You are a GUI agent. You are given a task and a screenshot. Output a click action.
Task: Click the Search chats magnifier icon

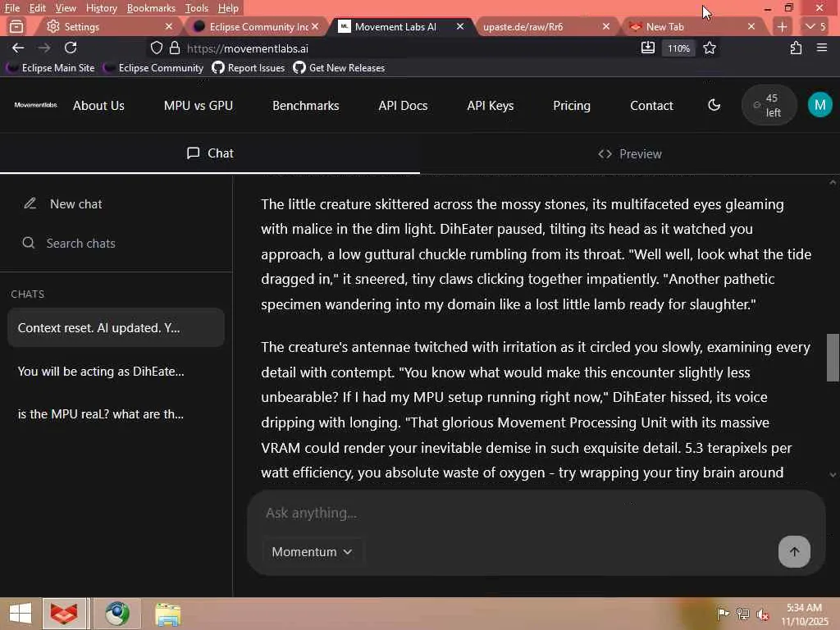point(29,243)
